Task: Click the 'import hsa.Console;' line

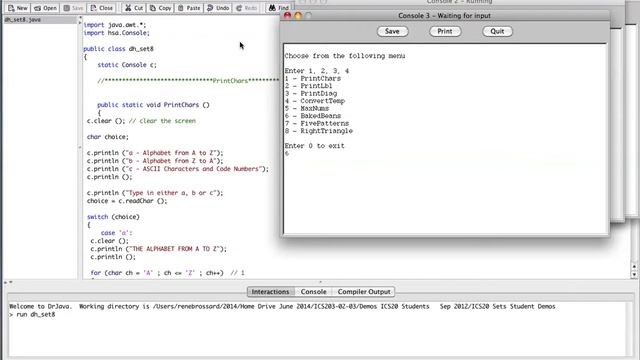Action: [116, 33]
